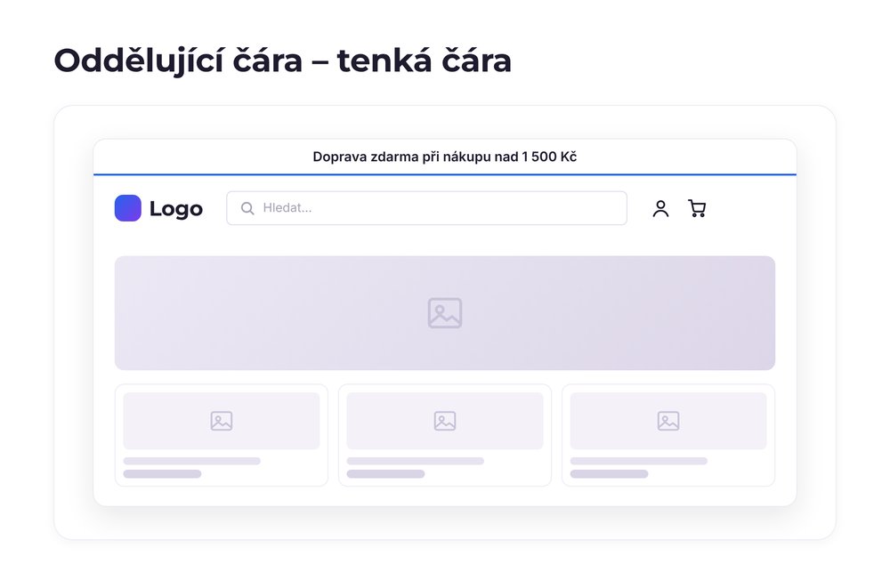Open the middle product card image
Viewport: 890px width, 588px height.
445,421
